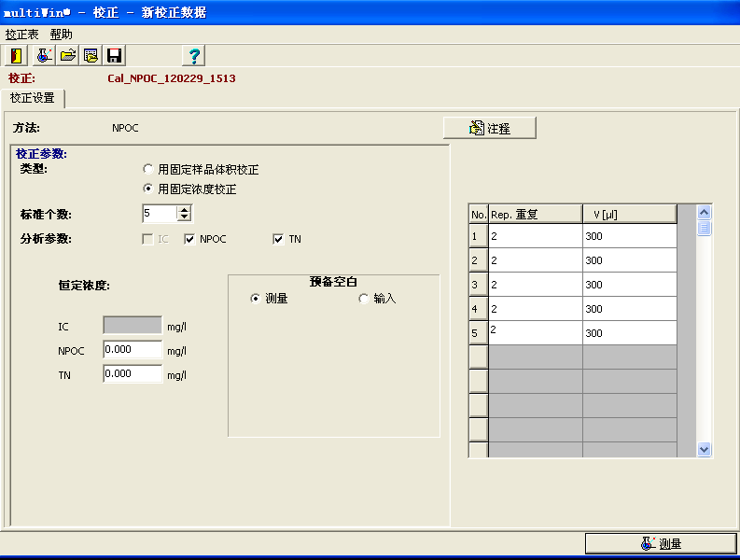Open the 帮助 menu
The width and height of the screenshot is (740, 560).
pyautogui.click(x=61, y=34)
